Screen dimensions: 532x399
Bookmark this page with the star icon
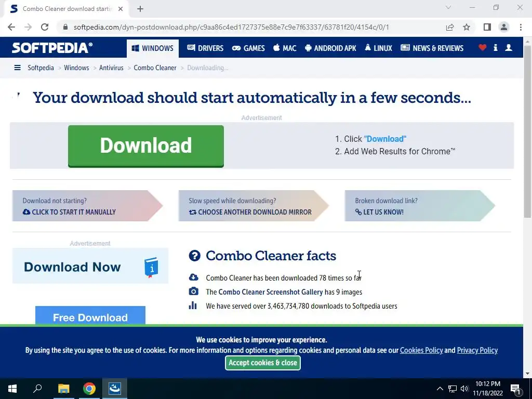click(467, 27)
